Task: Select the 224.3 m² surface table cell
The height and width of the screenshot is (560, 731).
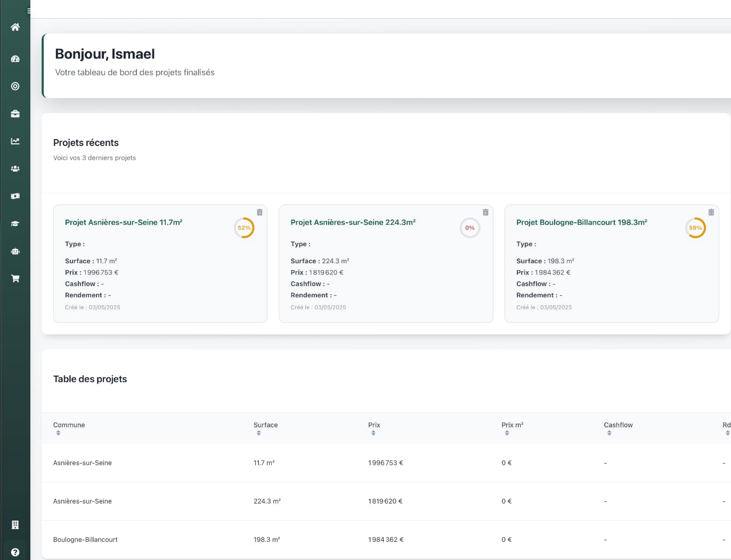Action: click(267, 501)
